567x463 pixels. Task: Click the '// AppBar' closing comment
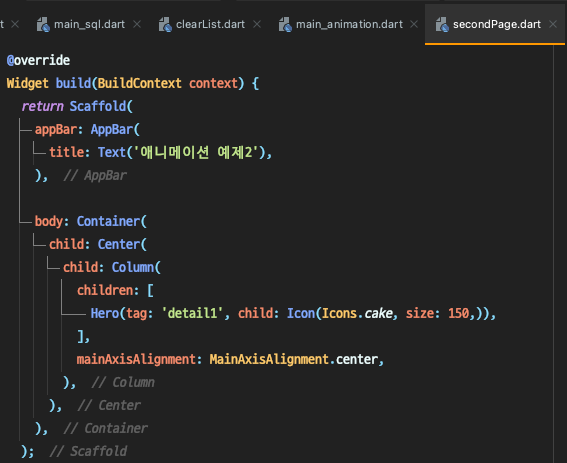[95, 176]
